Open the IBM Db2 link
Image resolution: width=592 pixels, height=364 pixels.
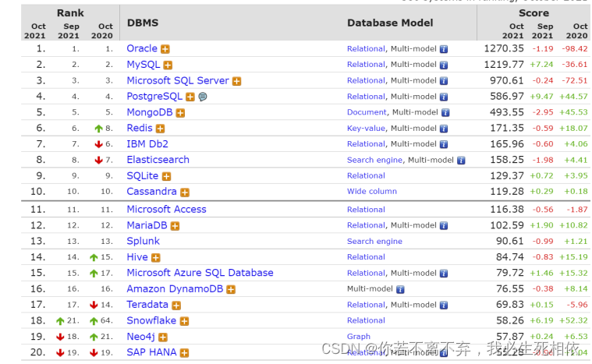tap(147, 143)
